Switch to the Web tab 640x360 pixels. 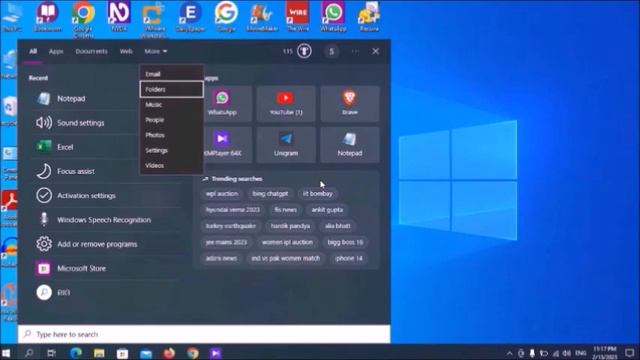point(126,51)
